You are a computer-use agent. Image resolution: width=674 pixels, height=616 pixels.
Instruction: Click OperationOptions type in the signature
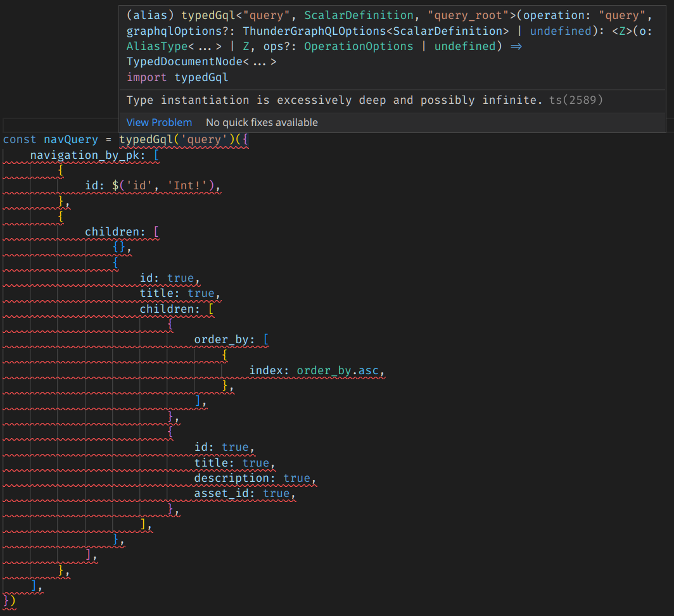359,46
